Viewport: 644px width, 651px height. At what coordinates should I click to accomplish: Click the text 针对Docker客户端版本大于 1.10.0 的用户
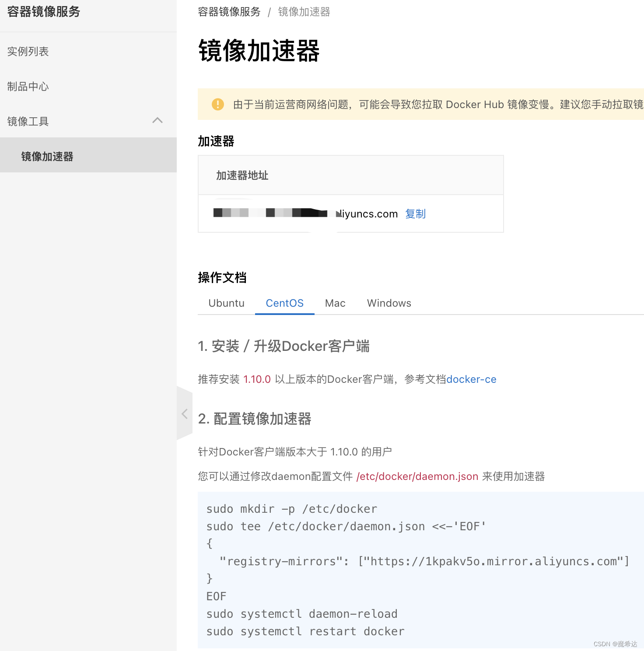pos(295,452)
